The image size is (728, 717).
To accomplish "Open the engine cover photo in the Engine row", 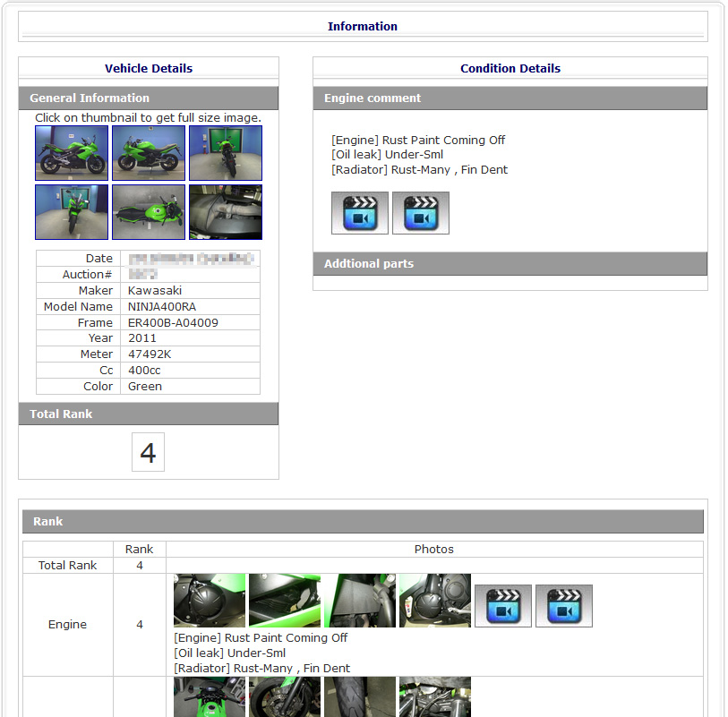I will pos(209,600).
